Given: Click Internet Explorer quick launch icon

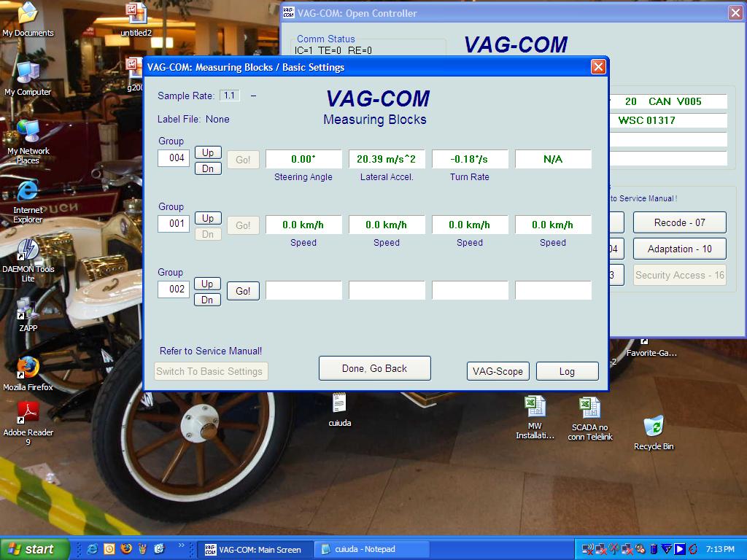Looking at the screenshot, I should 93,549.
